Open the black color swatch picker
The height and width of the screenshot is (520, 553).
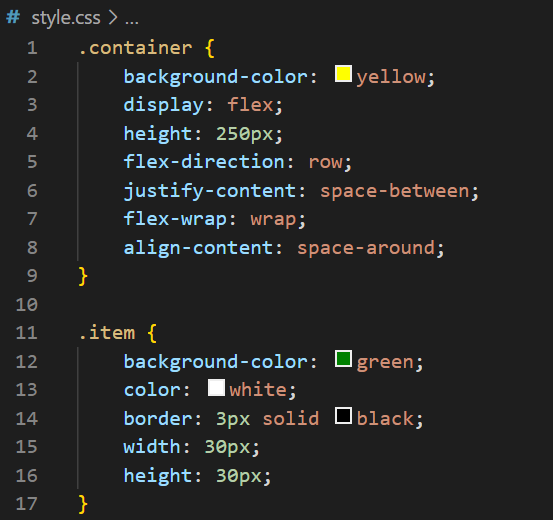click(x=343, y=416)
